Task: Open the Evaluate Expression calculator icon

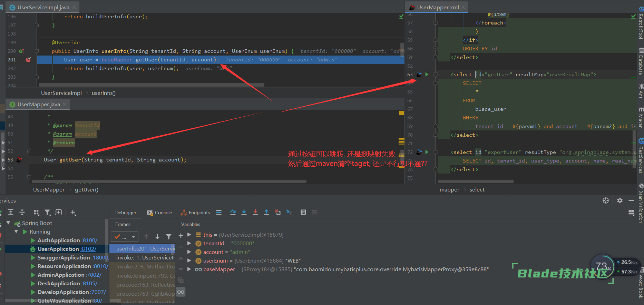Action: tap(303, 212)
